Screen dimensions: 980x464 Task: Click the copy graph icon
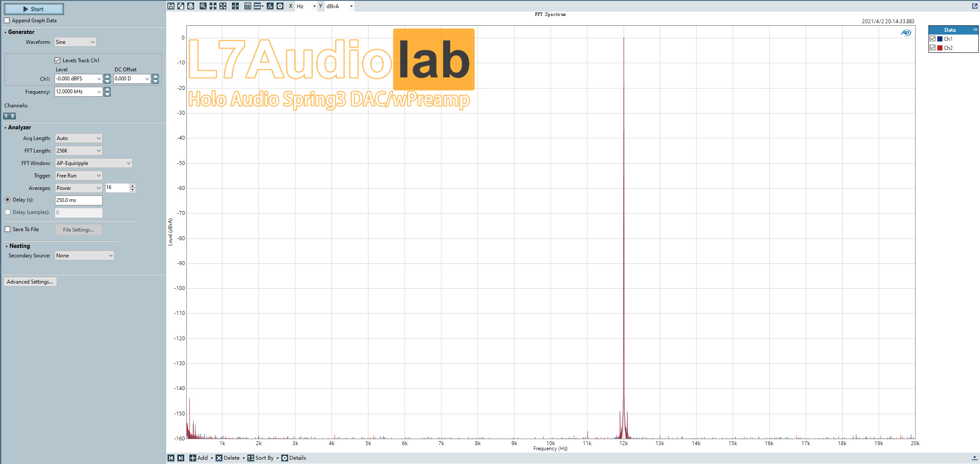(181, 6)
